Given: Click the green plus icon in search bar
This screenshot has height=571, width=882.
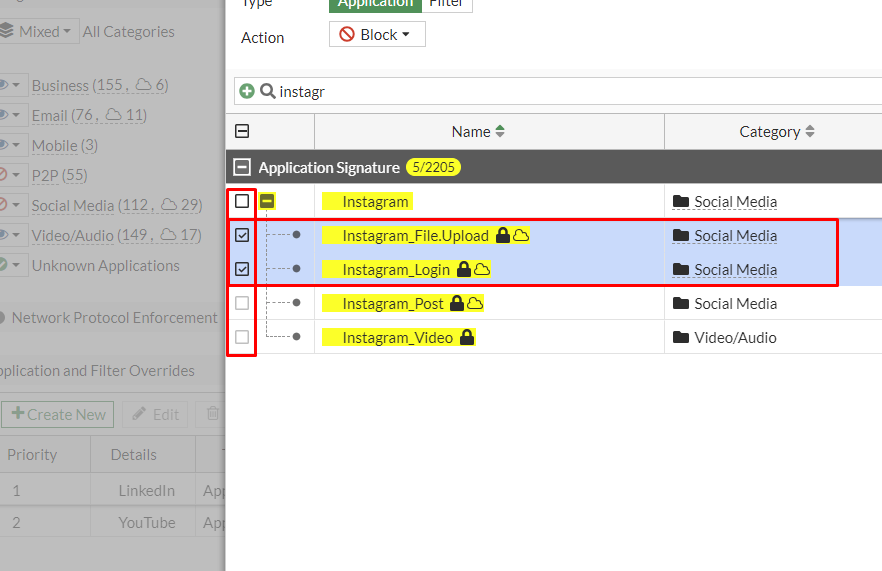Looking at the screenshot, I should 247,91.
